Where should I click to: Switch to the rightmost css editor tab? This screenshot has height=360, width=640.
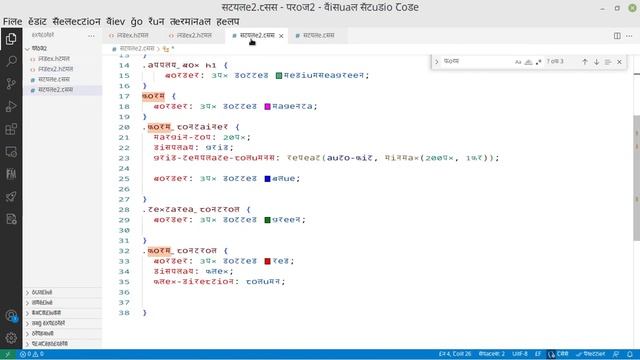[319, 36]
